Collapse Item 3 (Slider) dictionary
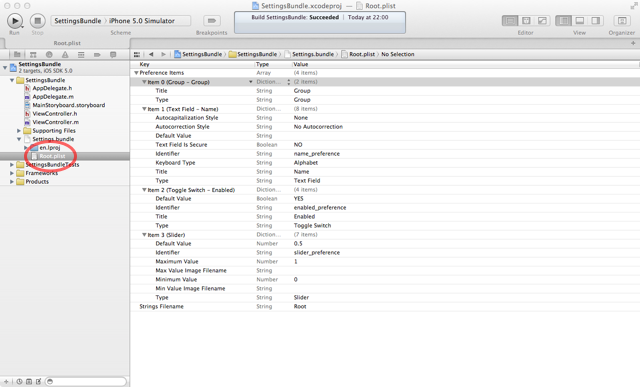The width and height of the screenshot is (640, 387). pyautogui.click(x=144, y=235)
